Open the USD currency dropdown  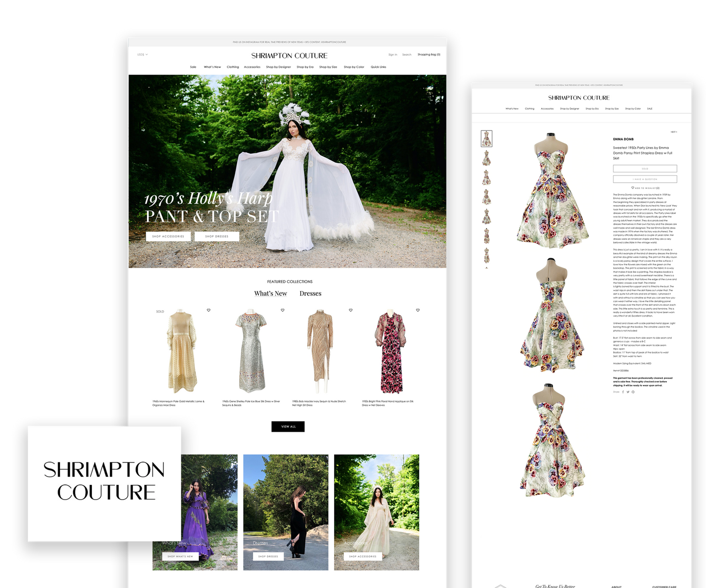coord(142,55)
